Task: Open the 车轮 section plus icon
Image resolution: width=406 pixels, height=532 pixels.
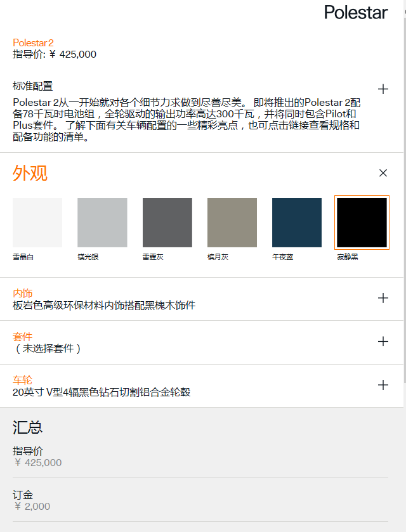Action: 383,385
